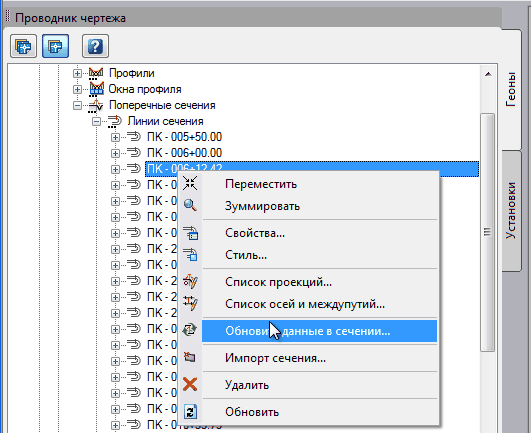Click the arrows icon beside Переместить
531x433 pixels.
[190, 183]
